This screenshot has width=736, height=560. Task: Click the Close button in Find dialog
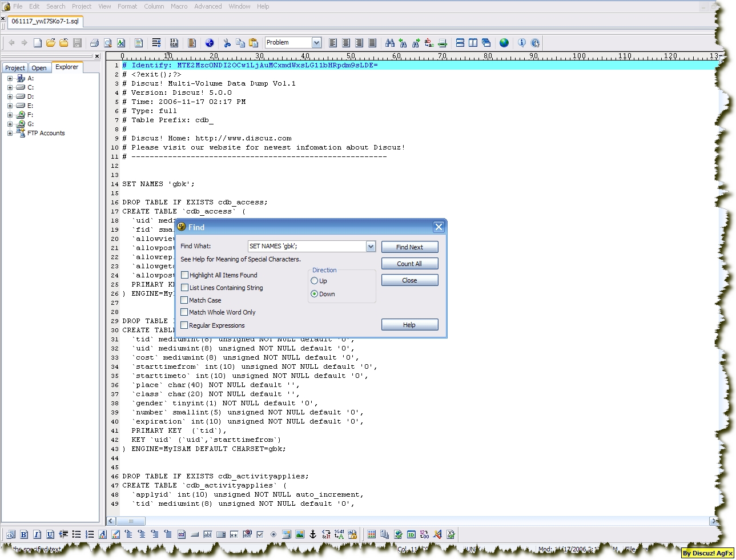[409, 280]
